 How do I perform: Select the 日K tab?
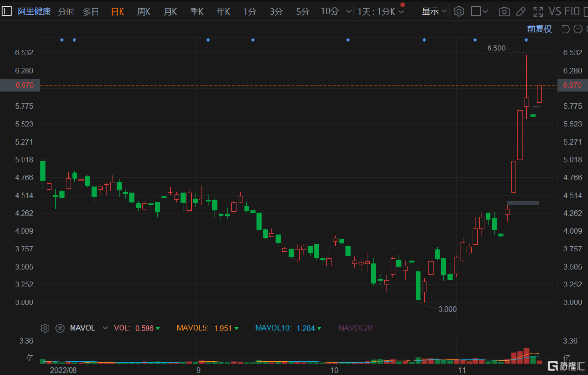tap(118, 11)
